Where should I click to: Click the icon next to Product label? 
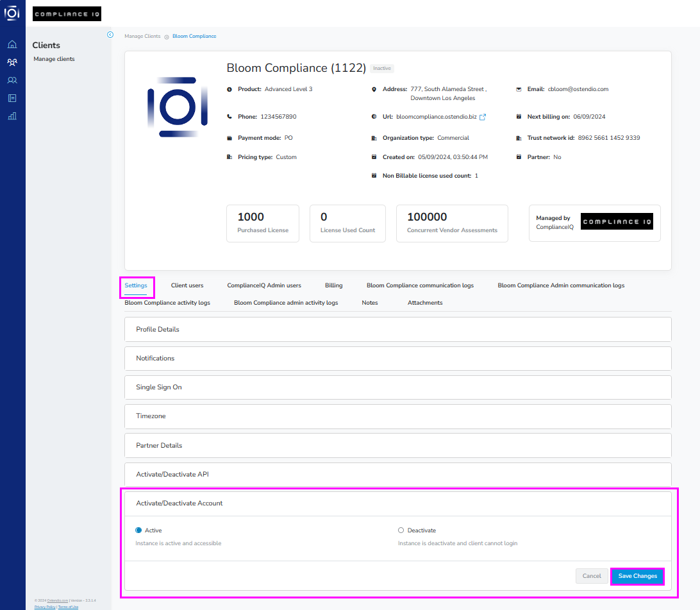tap(229, 89)
